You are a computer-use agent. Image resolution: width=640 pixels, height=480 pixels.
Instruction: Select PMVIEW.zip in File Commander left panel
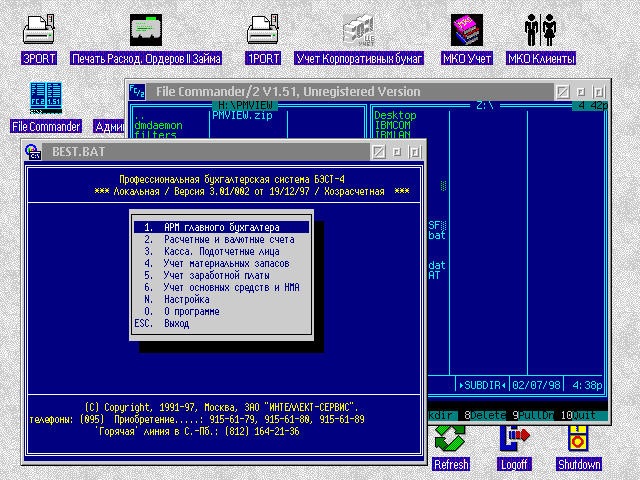[x=242, y=116]
